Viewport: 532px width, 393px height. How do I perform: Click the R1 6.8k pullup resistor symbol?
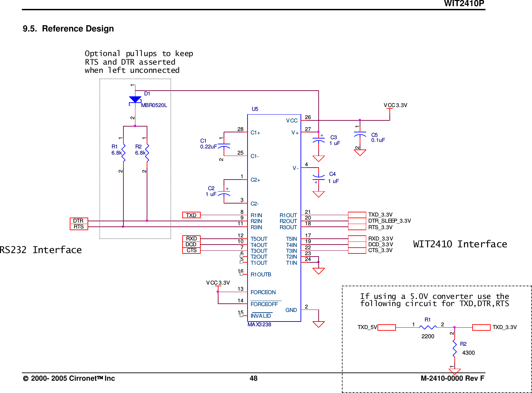click(x=123, y=153)
